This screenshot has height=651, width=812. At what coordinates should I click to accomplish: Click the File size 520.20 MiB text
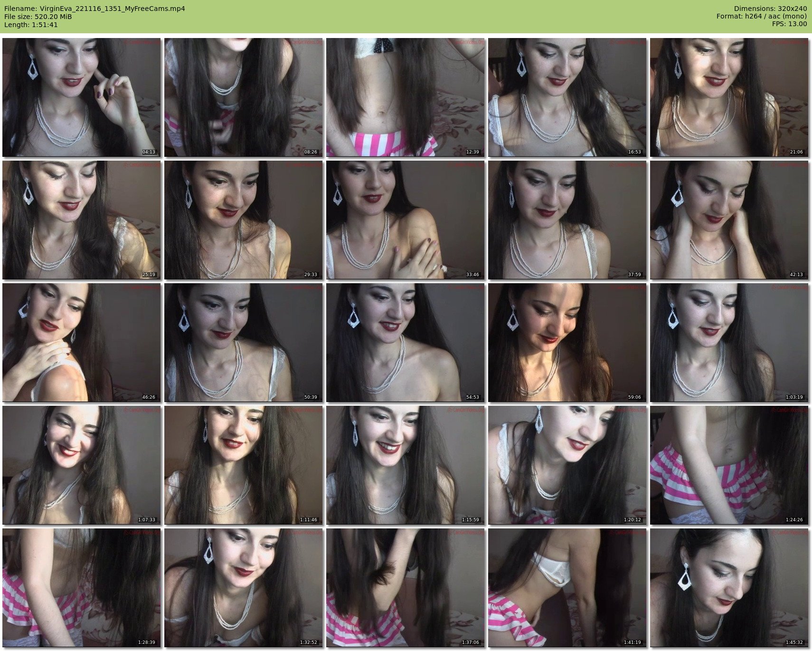pos(38,17)
